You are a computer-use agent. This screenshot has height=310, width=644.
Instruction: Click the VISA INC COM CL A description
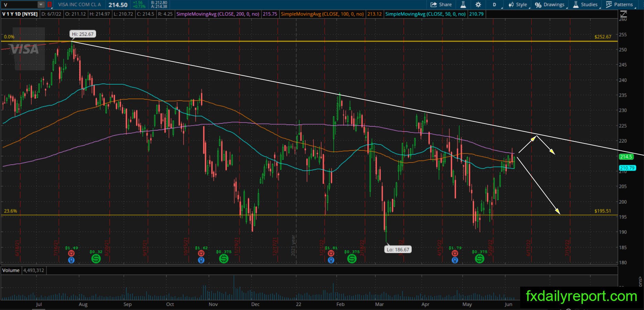pyautogui.click(x=79, y=4)
